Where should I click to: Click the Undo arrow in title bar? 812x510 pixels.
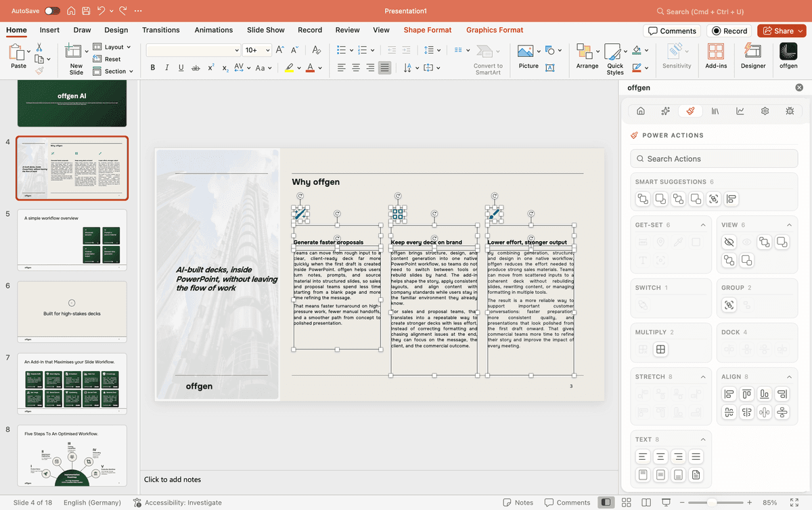[x=101, y=12]
